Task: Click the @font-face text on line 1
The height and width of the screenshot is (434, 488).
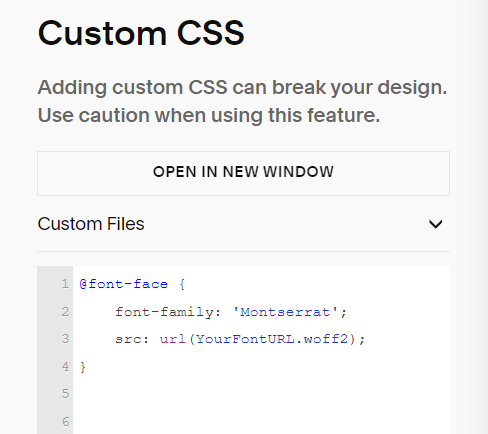Action: (x=124, y=284)
